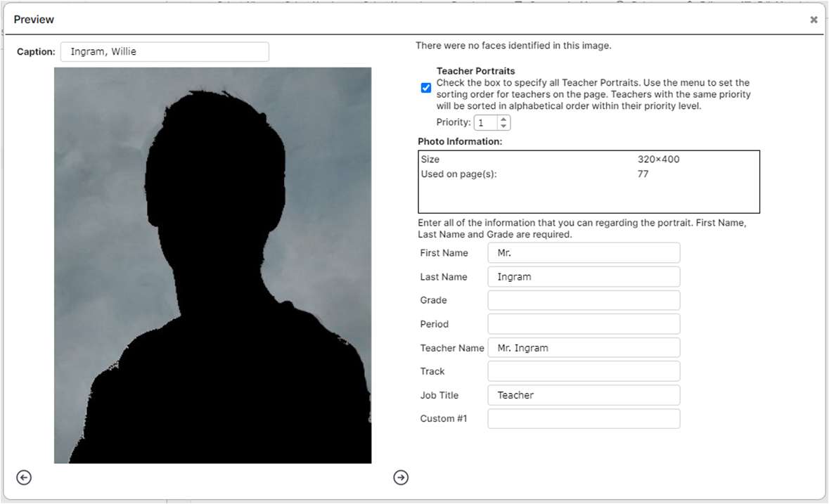Click the Photo Information heading

460,141
